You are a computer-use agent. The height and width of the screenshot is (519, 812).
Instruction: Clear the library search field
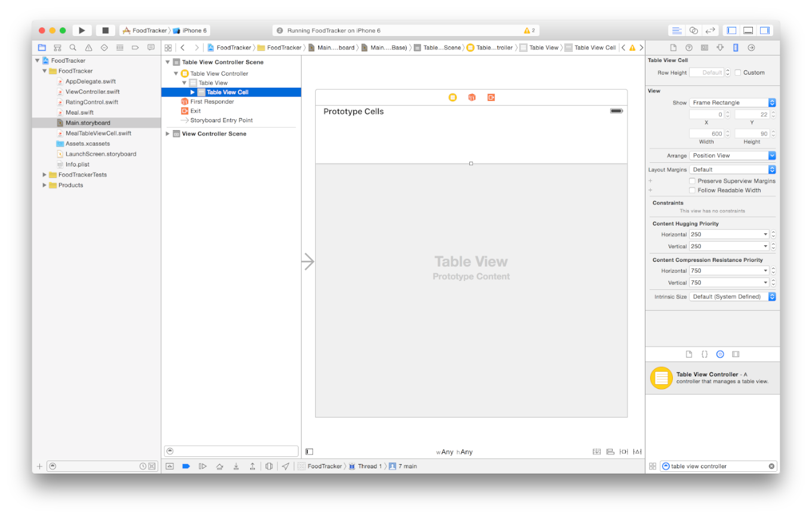click(771, 466)
